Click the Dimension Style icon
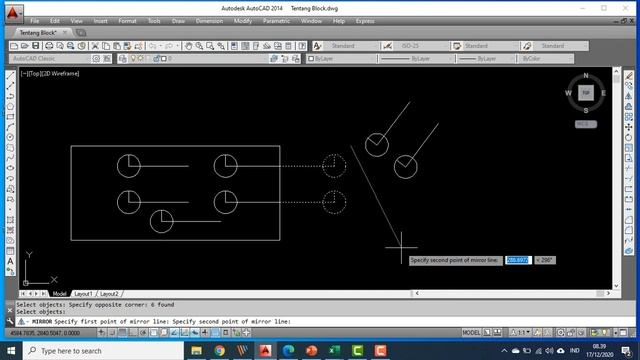 pos(387,46)
